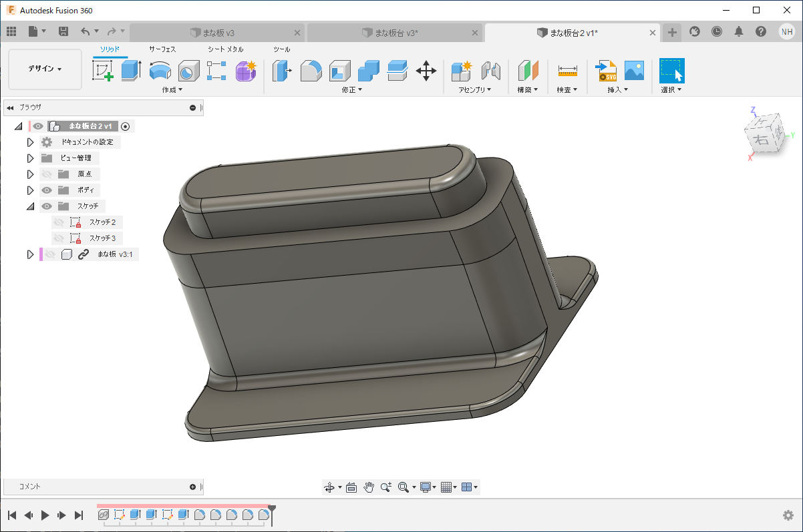Show スケッチ2 using its eye icon

[59, 222]
